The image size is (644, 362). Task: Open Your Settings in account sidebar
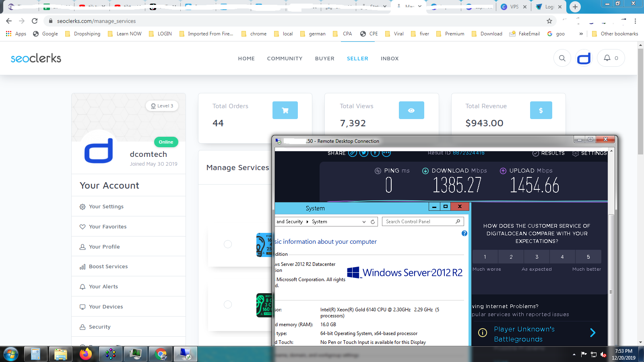106,206
